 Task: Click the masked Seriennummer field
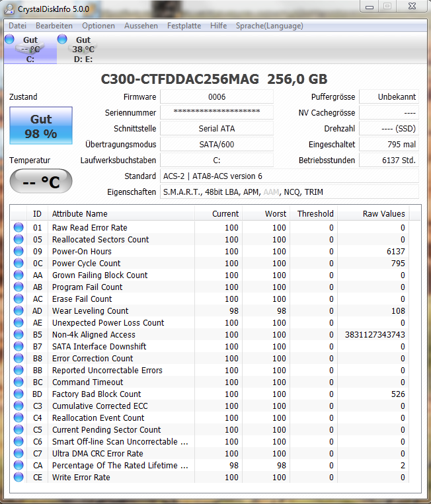coord(217,112)
